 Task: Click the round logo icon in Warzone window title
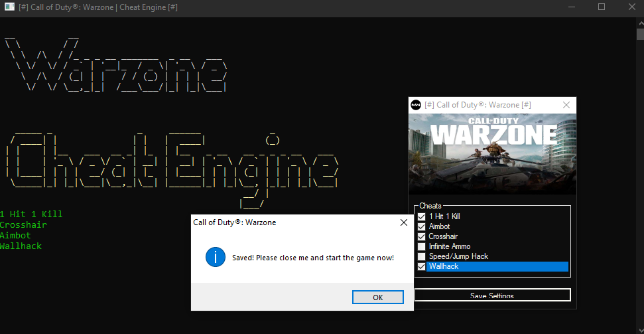click(416, 105)
